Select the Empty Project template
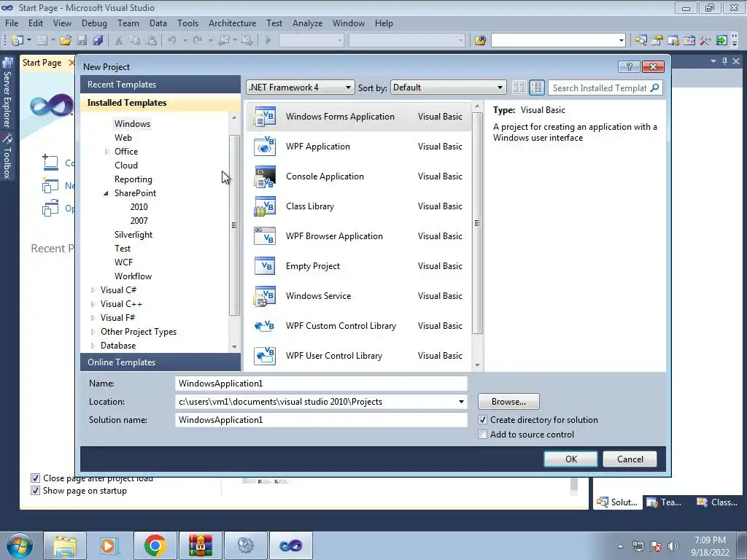747x560 pixels. (x=358, y=266)
